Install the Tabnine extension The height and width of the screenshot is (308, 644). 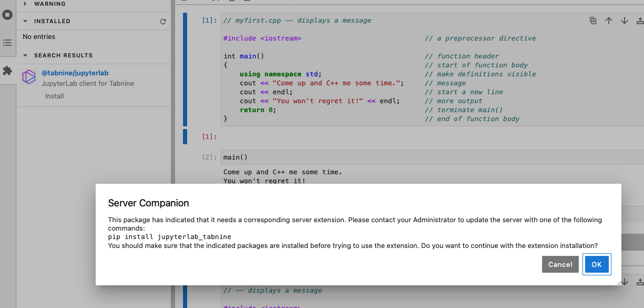tap(55, 96)
